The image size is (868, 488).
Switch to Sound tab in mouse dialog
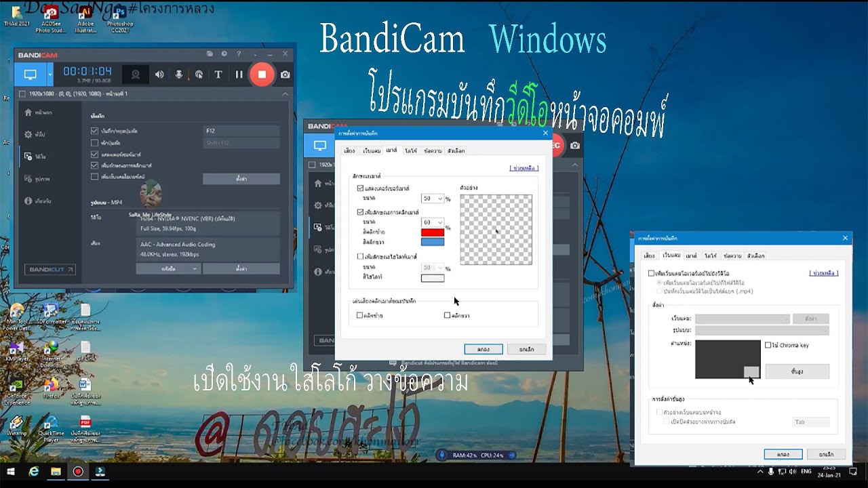[x=349, y=150]
